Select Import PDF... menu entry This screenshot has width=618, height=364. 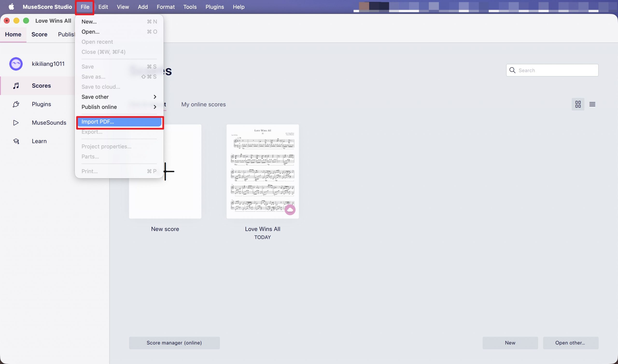119,122
